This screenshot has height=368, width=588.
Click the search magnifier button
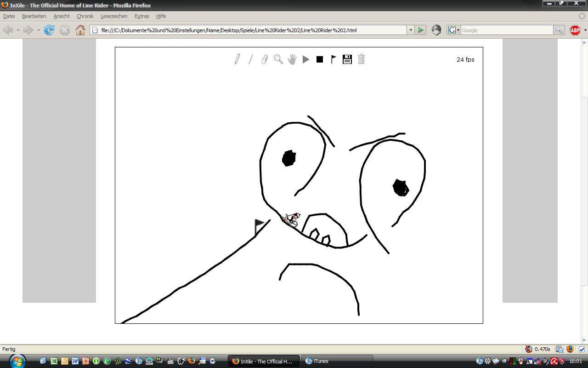[x=559, y=30]
